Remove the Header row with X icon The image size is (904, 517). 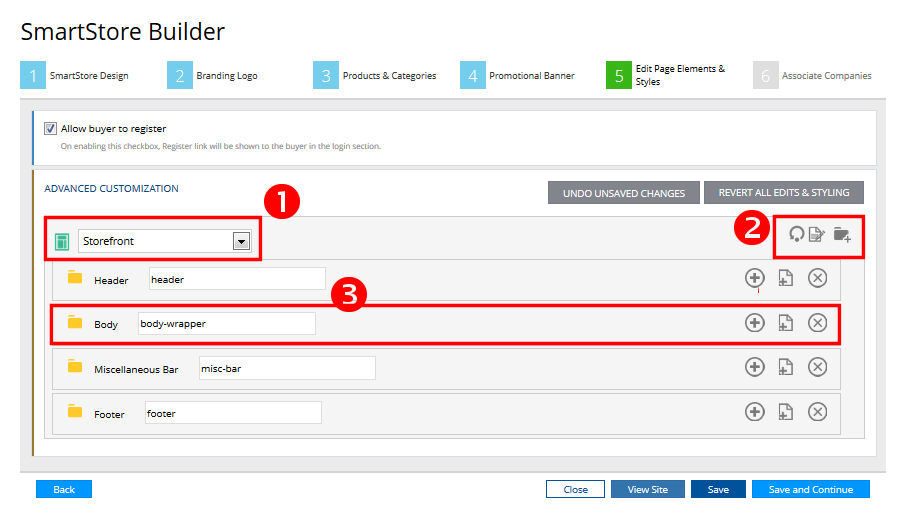coord(818,278)
